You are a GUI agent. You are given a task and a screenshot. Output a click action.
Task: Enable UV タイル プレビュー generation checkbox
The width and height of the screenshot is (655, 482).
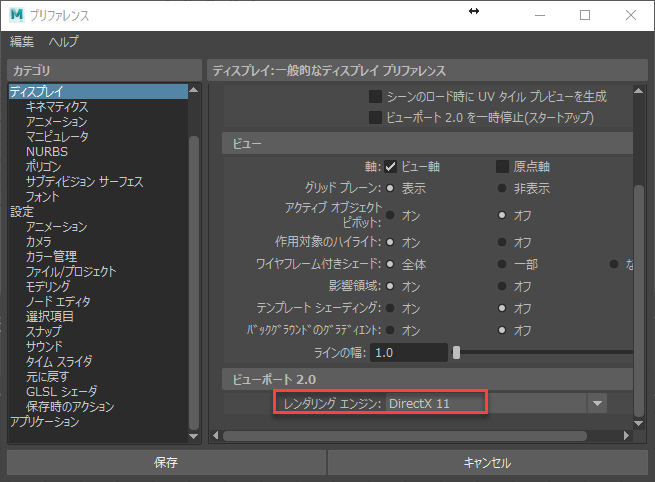click(375, 96)
